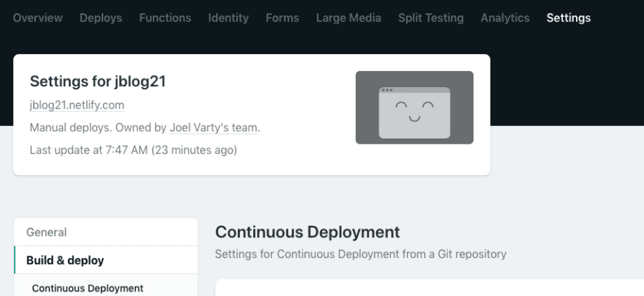This screenshot has width=644, height=296.
Task: Click the Settings for jblog21 heading
Action: click(98, 81)
